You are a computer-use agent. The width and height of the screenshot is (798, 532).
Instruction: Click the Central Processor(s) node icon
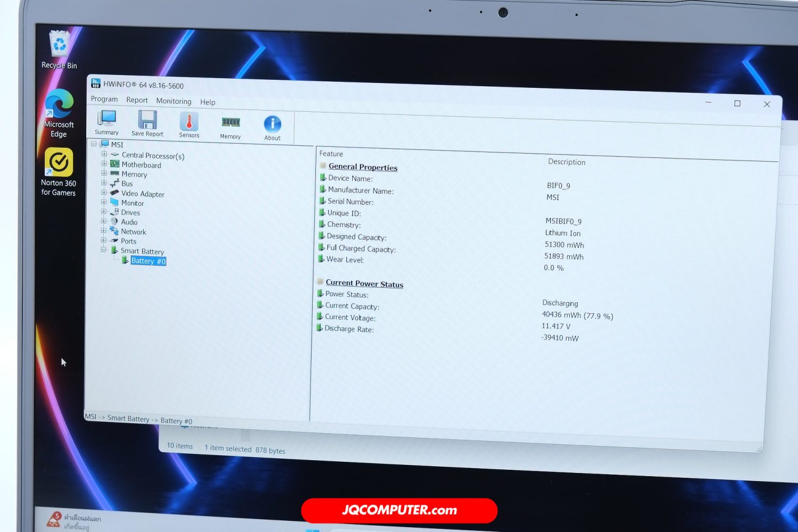tap(115, 154)
